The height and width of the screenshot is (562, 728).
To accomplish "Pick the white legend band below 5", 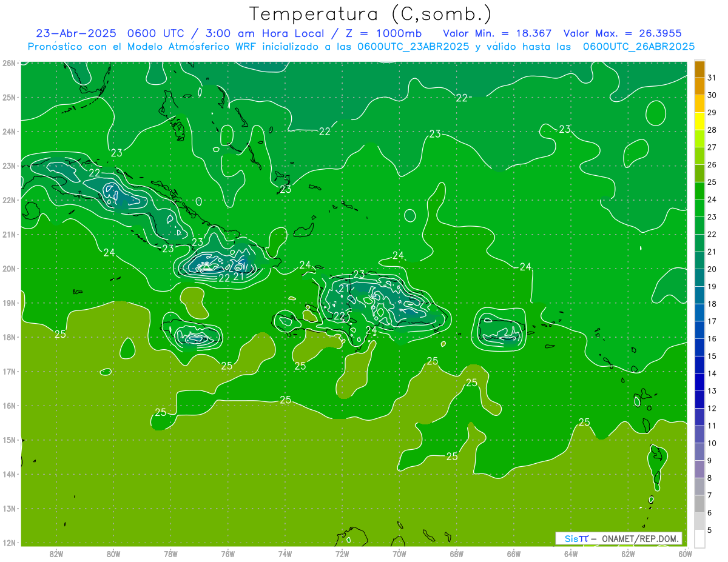I will 699,538.
